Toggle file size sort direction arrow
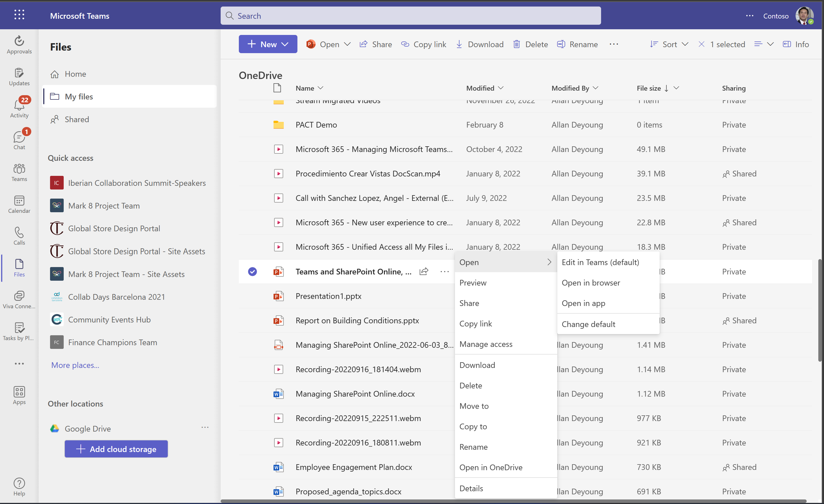This screenshot has width=824, height=504. point(666,88)
